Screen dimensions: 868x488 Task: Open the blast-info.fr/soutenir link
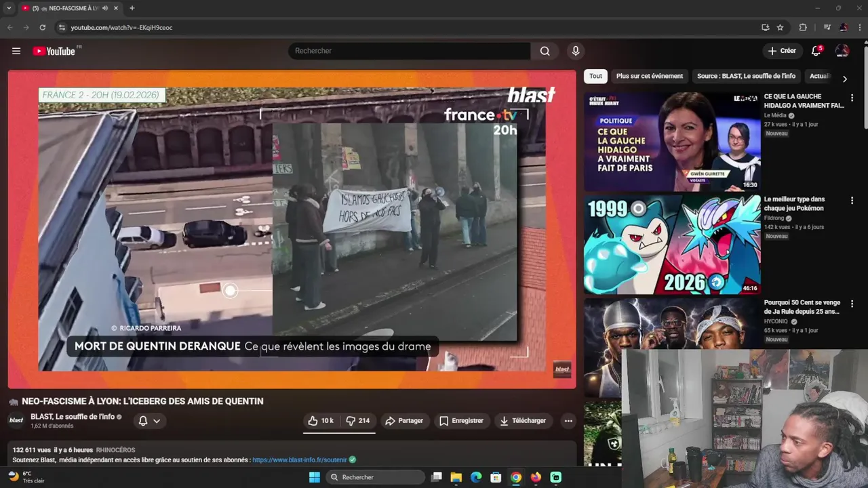pyautogui.click(x=300, y=460)
